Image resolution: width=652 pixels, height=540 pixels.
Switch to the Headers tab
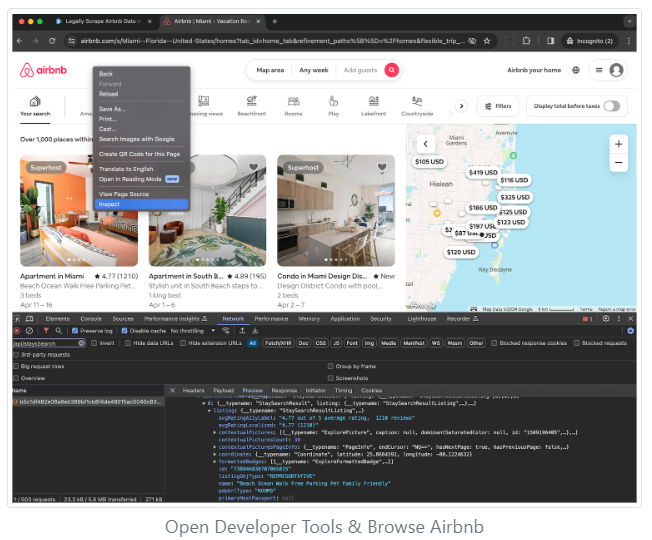193,391
